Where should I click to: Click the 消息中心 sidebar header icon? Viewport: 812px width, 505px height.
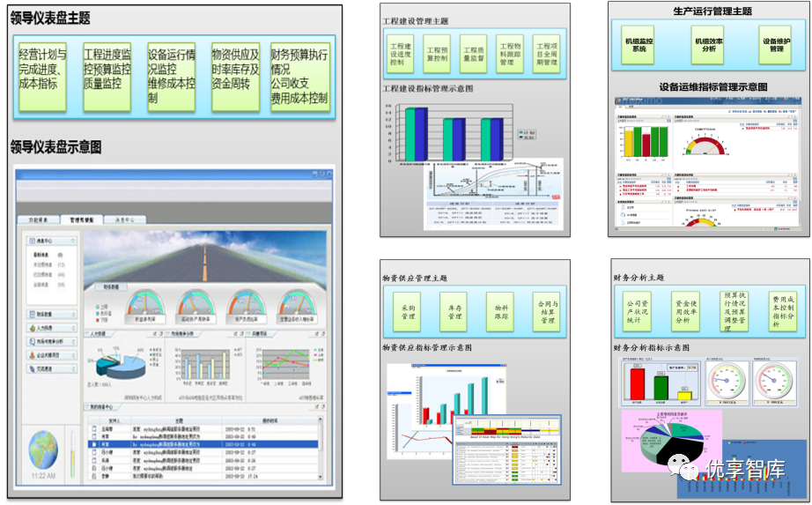(x=32, y=241)
